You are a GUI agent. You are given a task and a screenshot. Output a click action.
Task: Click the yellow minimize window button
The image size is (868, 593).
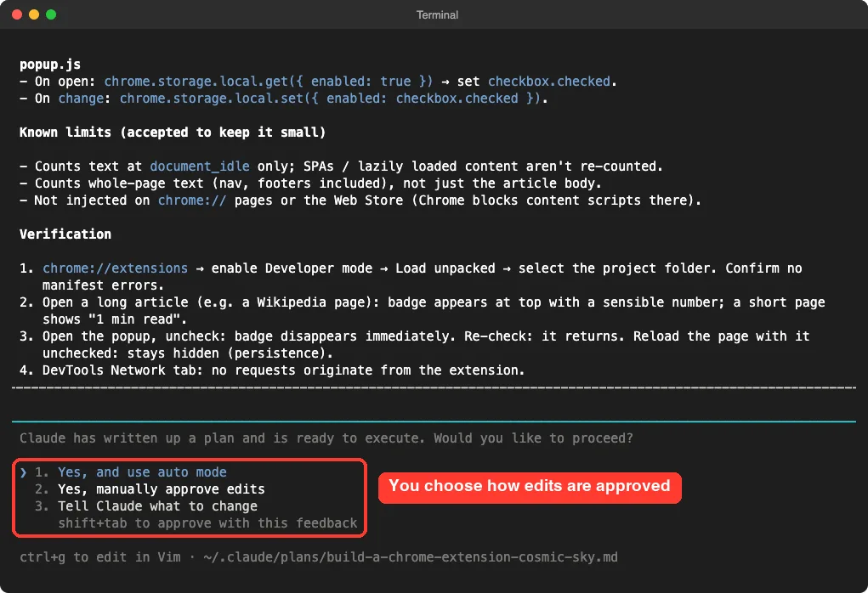click(34, 14)
